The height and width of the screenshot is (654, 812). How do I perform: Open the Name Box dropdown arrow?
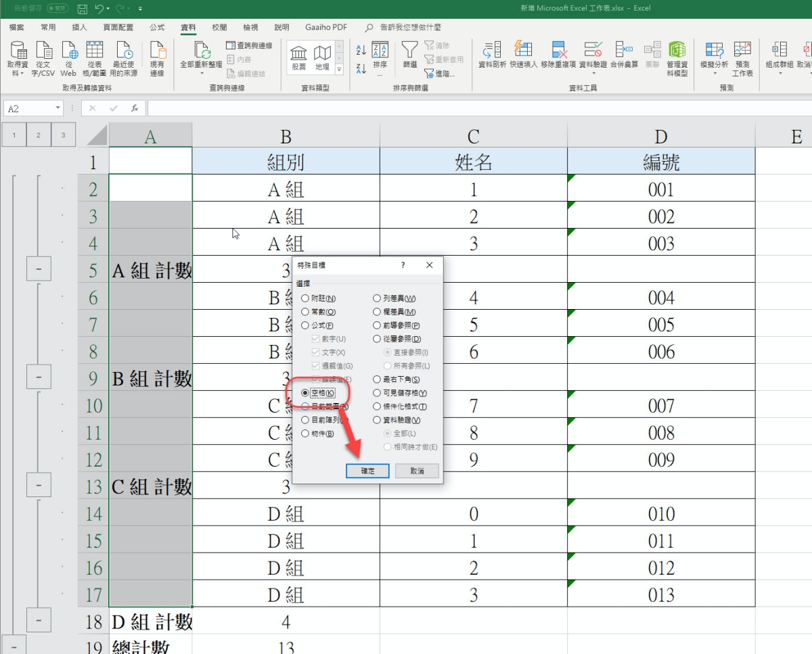(58, 108)
